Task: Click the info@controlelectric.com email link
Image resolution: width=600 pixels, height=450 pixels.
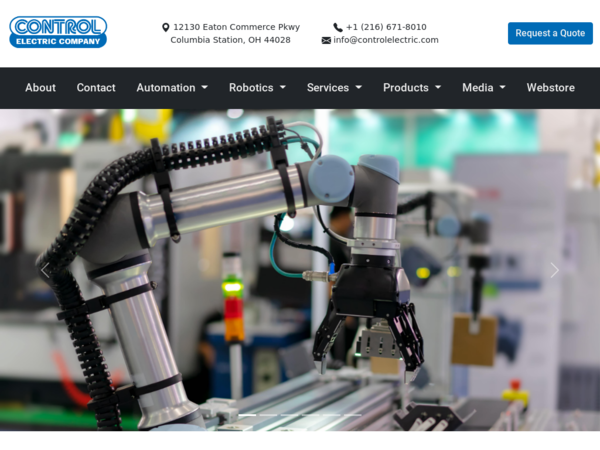Action: point(386,40)
